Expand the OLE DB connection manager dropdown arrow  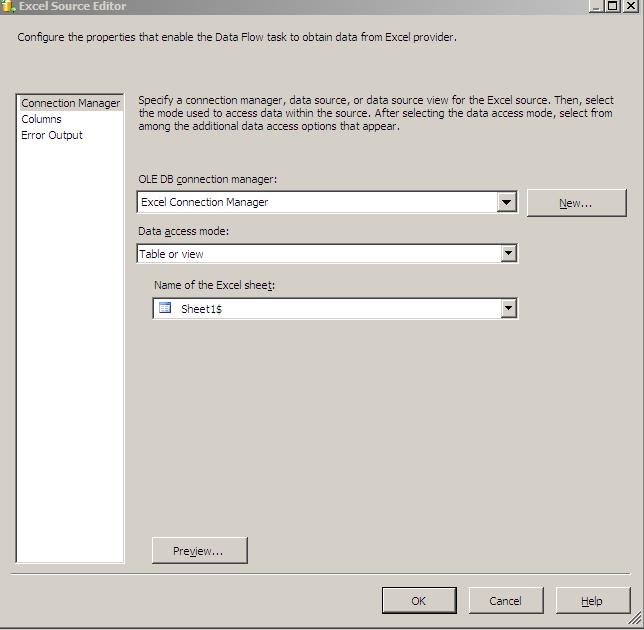[506, 202]
